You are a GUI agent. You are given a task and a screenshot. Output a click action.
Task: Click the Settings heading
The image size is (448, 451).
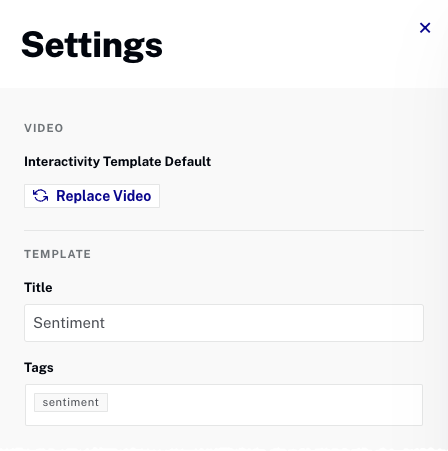tap(92, 45)
